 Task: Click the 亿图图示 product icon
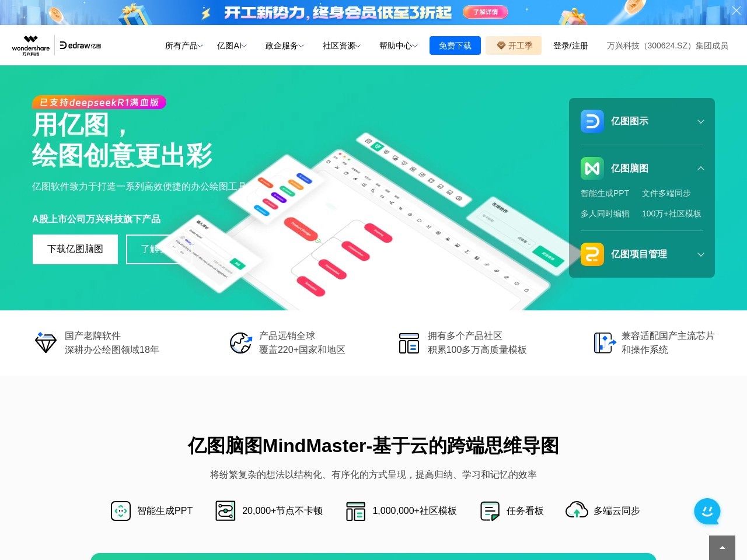point(592,121)
